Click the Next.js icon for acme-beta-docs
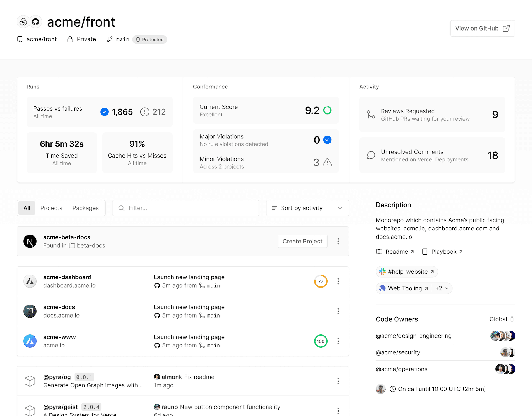The width and height of the screenshot is (532, 416). click(x=30, y=241)
